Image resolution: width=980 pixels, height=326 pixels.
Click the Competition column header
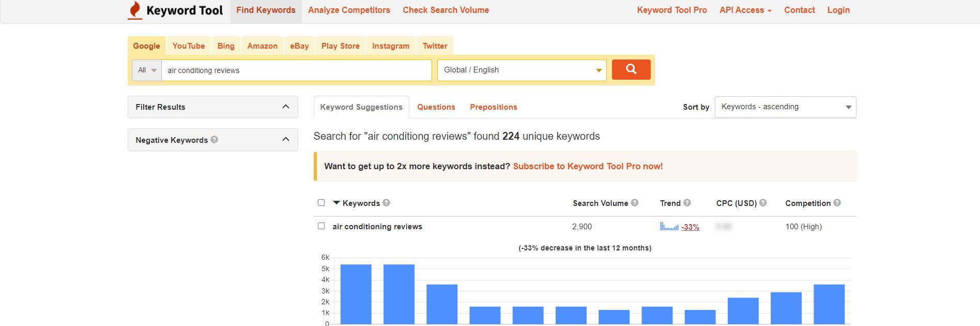(808, 203)
